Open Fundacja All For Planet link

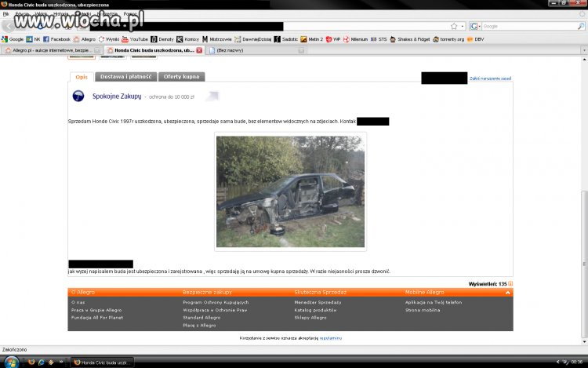[x=97, y=318]
